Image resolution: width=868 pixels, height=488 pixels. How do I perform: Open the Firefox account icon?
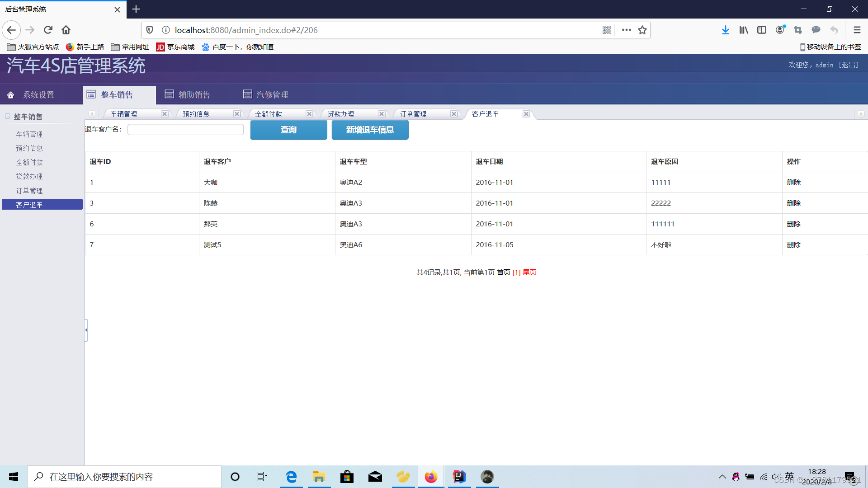(780, 30)
